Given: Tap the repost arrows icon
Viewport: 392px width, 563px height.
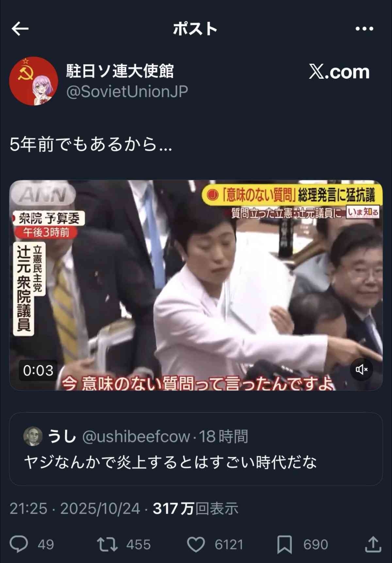Looking at the screenshot, I should 107,544.
